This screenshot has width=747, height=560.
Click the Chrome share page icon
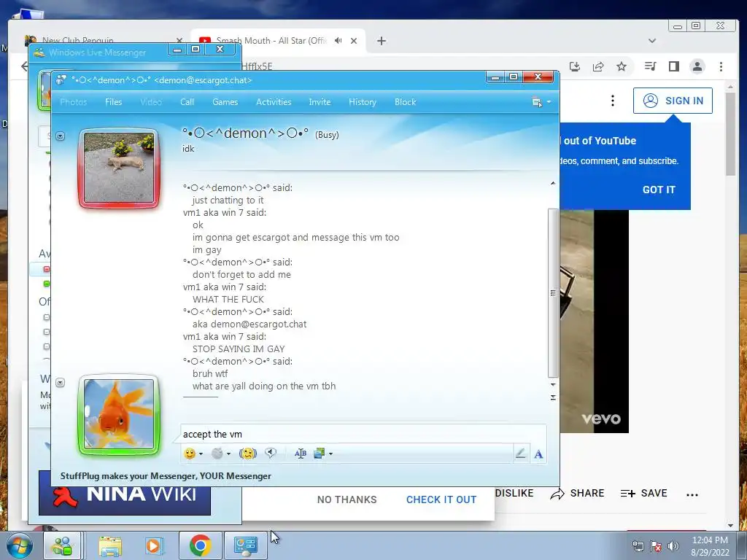pyautogui.click(x=598, y=66)
